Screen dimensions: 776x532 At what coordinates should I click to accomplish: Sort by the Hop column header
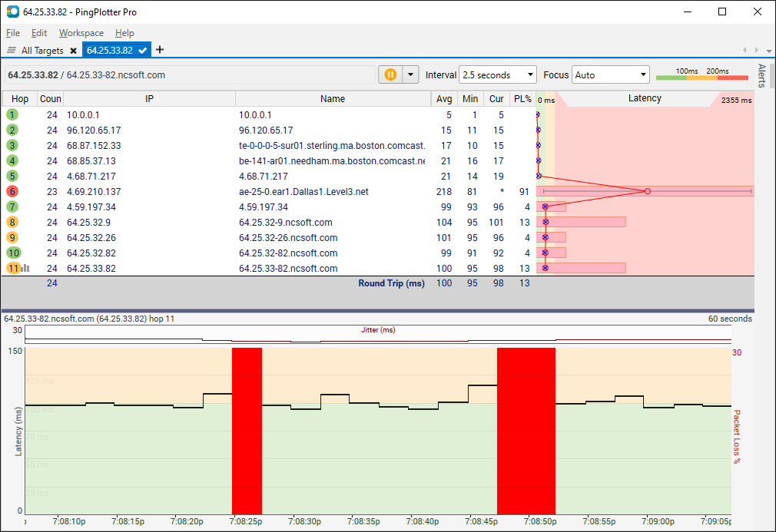click(x=20, y=99)
